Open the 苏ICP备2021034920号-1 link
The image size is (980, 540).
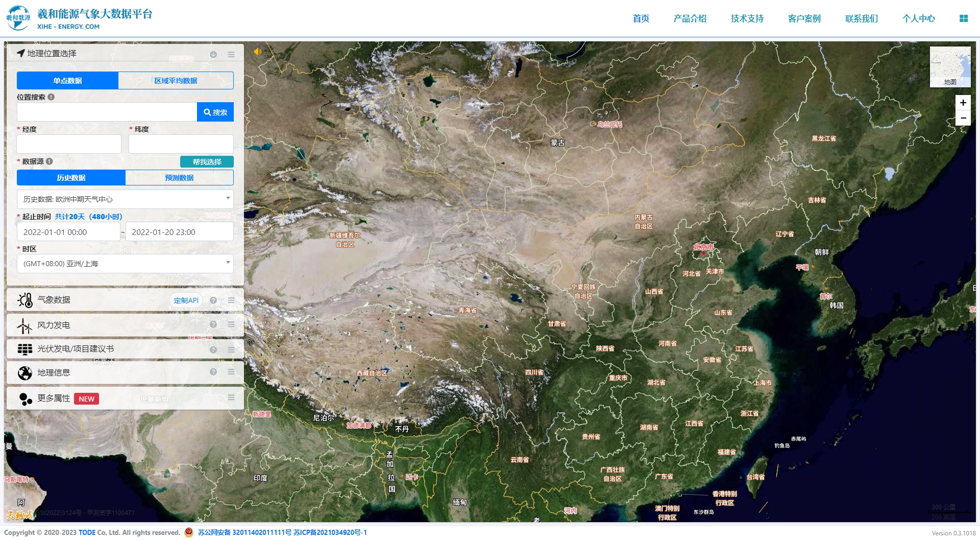tap(330, 532)
